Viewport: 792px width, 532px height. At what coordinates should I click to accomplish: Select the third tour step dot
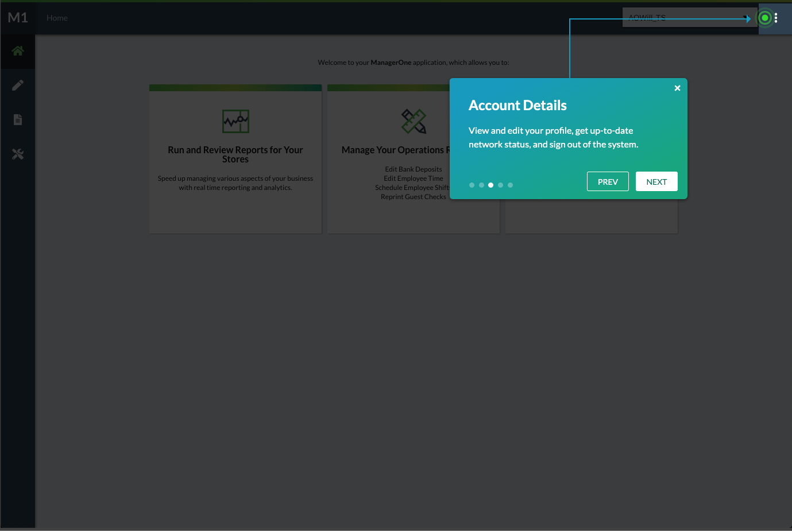[x=491, y=185]
